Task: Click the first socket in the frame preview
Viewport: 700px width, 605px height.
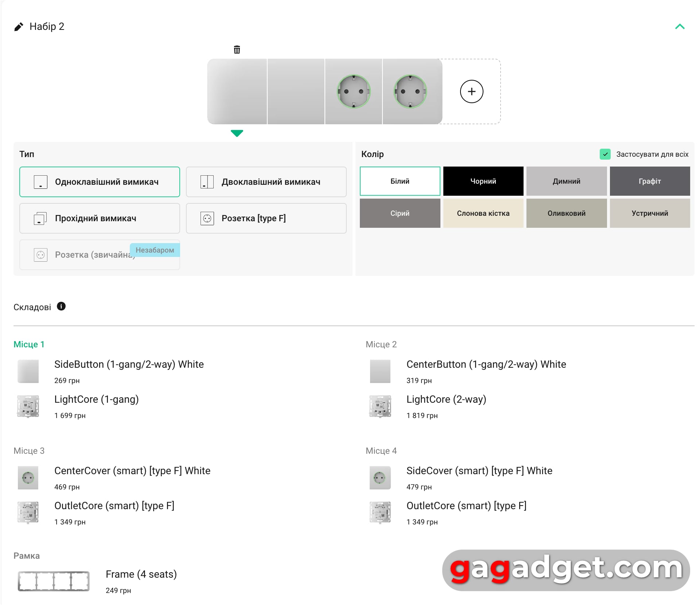Action: click(x=353, y=91)
